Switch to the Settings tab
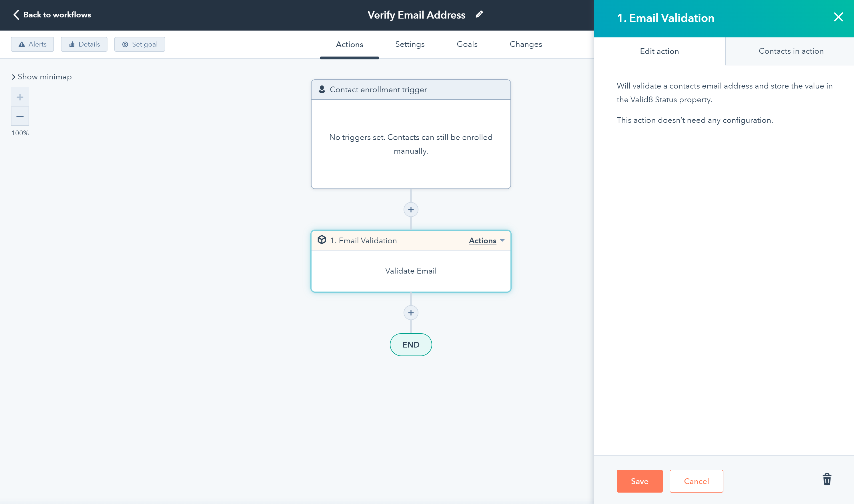 (x=410, y=45)
